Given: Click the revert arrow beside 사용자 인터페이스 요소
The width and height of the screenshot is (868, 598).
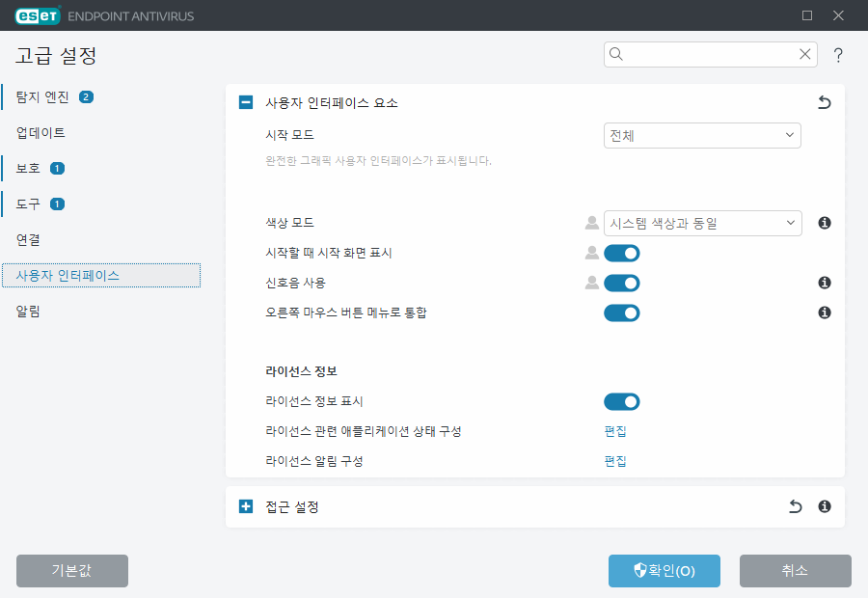Looking at the screenshot, I should [825, 101].
